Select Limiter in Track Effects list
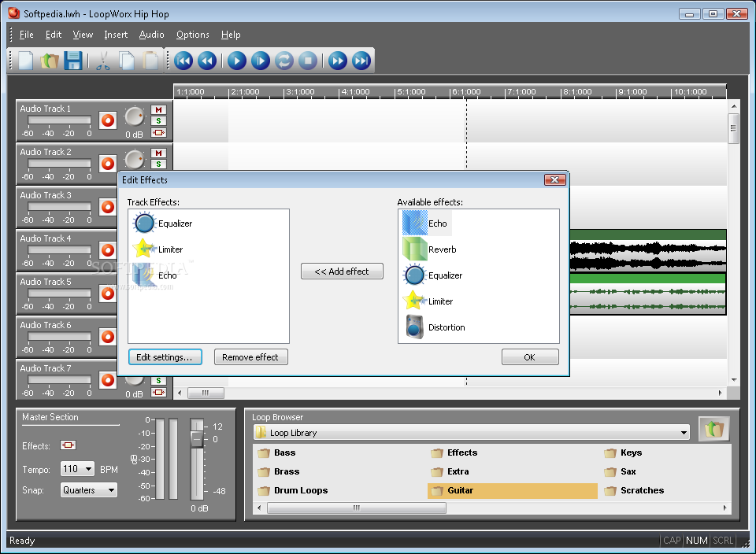 157,249
